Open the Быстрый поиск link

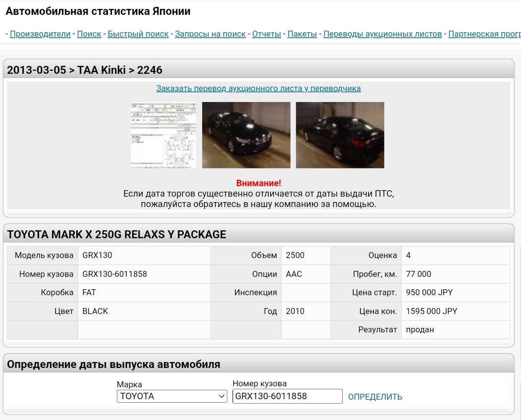tap(138, 34)
